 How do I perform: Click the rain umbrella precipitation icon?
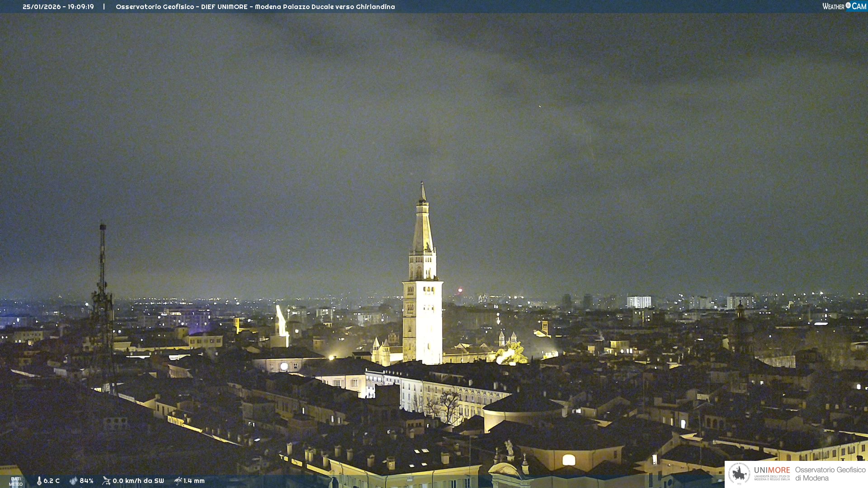[178, 481]
